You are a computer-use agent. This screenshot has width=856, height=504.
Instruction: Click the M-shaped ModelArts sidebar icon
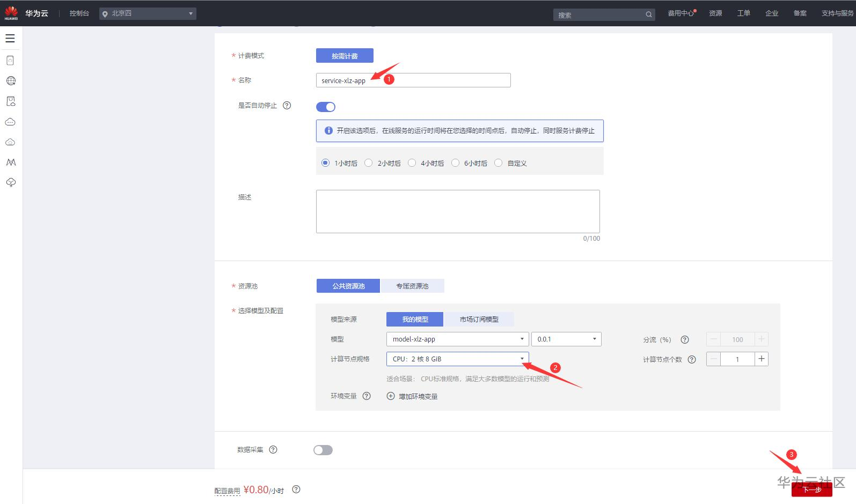click(11, 162)
